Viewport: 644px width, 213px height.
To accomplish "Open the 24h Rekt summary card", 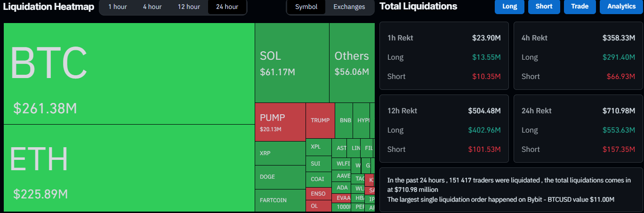I will pos(578,130).
